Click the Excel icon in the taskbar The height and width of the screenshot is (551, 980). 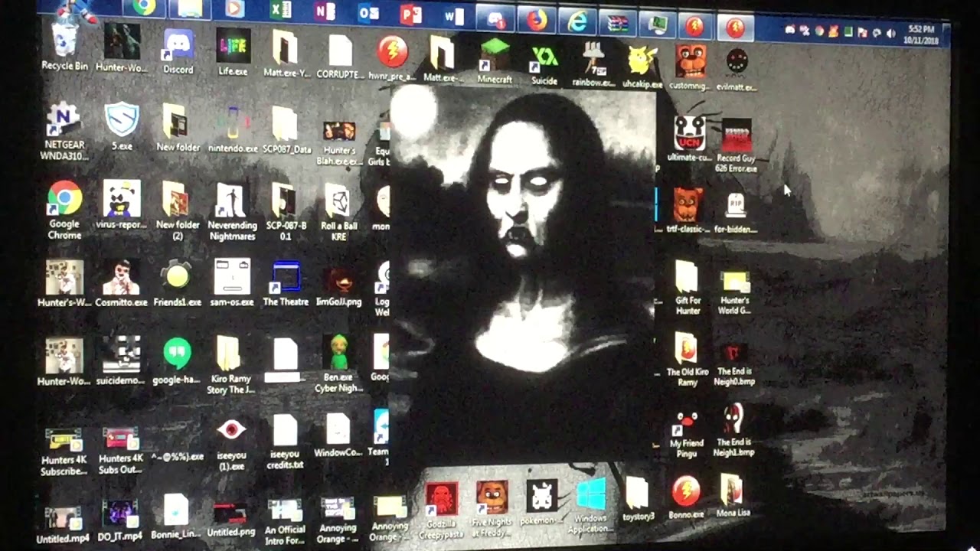(x=280, y=11)
